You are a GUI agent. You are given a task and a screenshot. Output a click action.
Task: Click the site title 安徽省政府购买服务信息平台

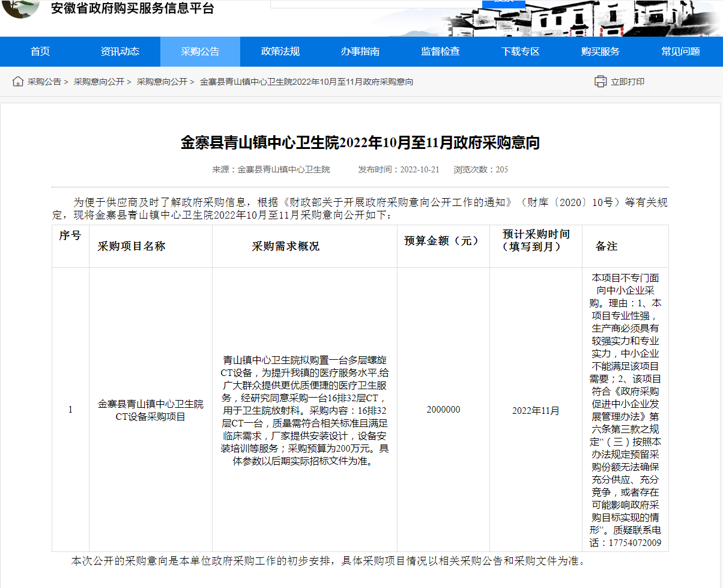point(132,8)
